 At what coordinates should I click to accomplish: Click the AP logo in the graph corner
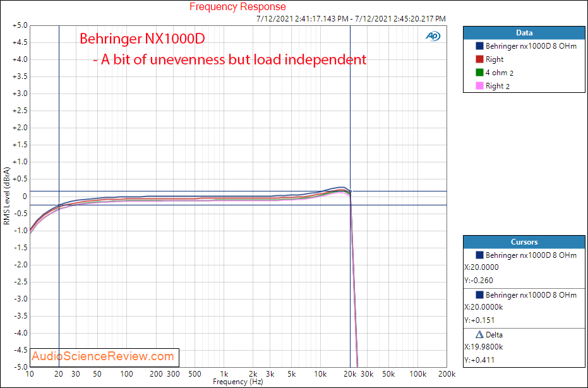pyautogui.click(x=433, y=36)
